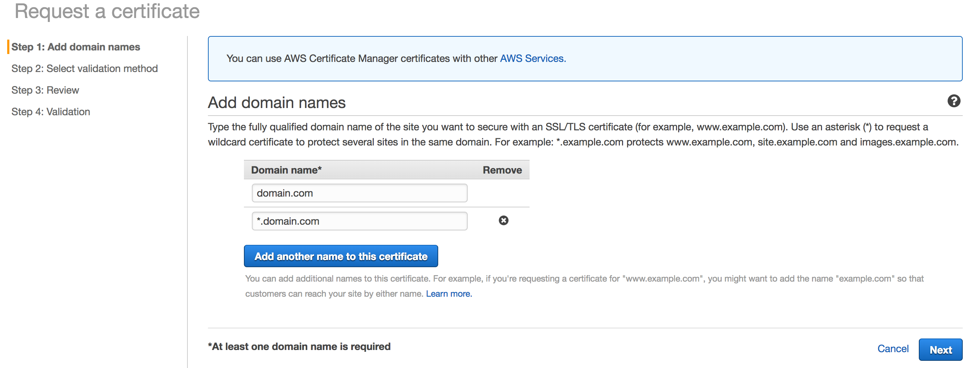Screen dimensions: 980x368
Task: Remove the *.domain.com entry
Action: coord(503,221)
